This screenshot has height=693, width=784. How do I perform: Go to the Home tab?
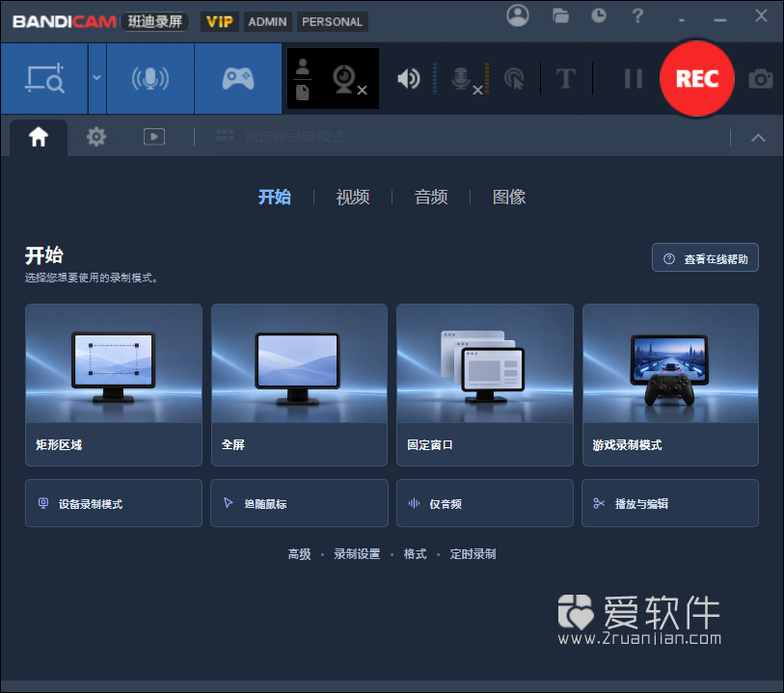click(39, 137)
